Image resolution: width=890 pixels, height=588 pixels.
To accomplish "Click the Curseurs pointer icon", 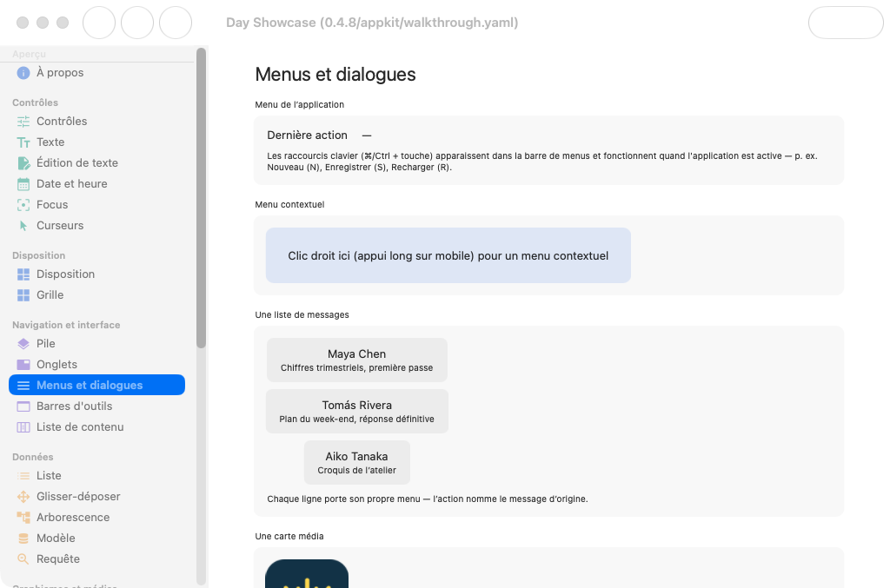I will coord(23,226).
